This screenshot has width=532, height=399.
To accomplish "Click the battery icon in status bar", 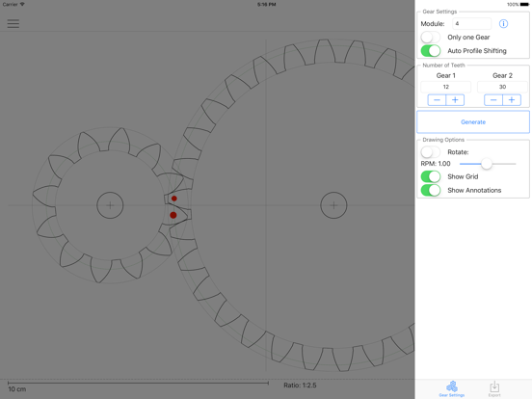I will [x=524, y=5].
